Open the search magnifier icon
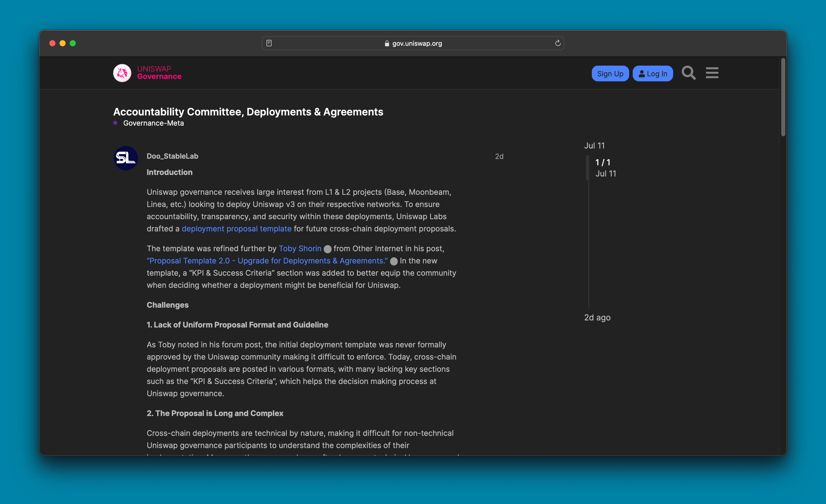The height and width of the screenshot is (504, 826). (689, 73)
